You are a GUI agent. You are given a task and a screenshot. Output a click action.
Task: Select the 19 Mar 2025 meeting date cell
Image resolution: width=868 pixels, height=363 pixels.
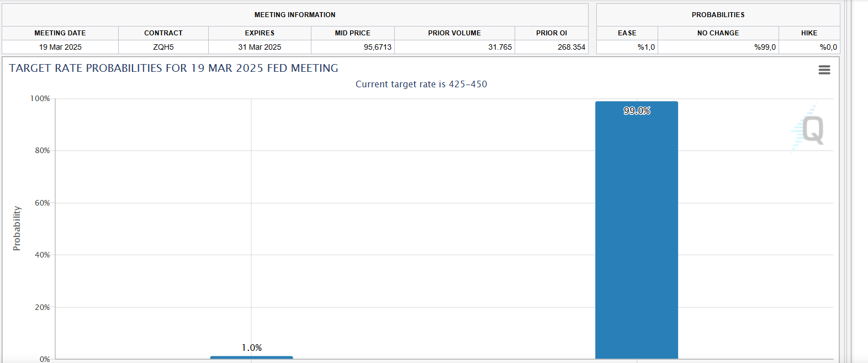(x=60, y=47)
